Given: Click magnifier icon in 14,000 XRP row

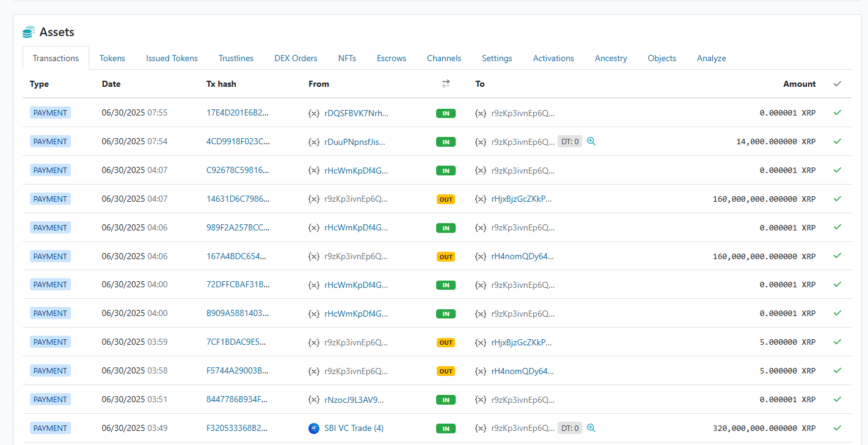Looking at the screenshot, I should tap(591, 141).
